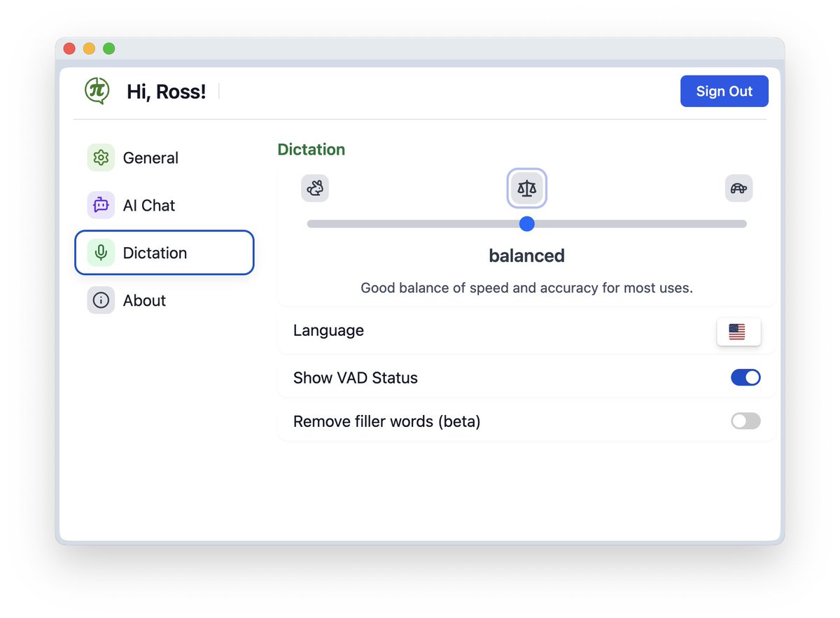Image resolution: width=840 pixels, height=618 pixels.
Task: Select the rabbit fast-speed mode icon
Action: (315, 188)
